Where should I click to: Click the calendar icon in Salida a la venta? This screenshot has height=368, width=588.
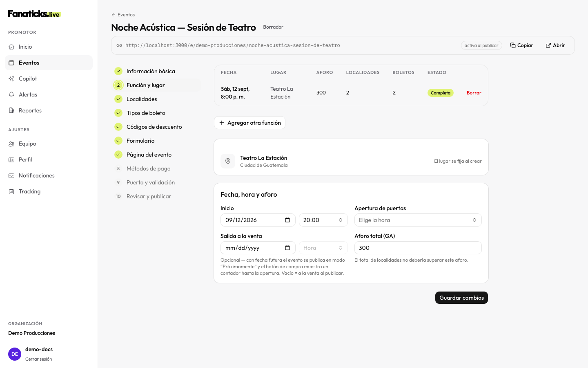point(287,248)
